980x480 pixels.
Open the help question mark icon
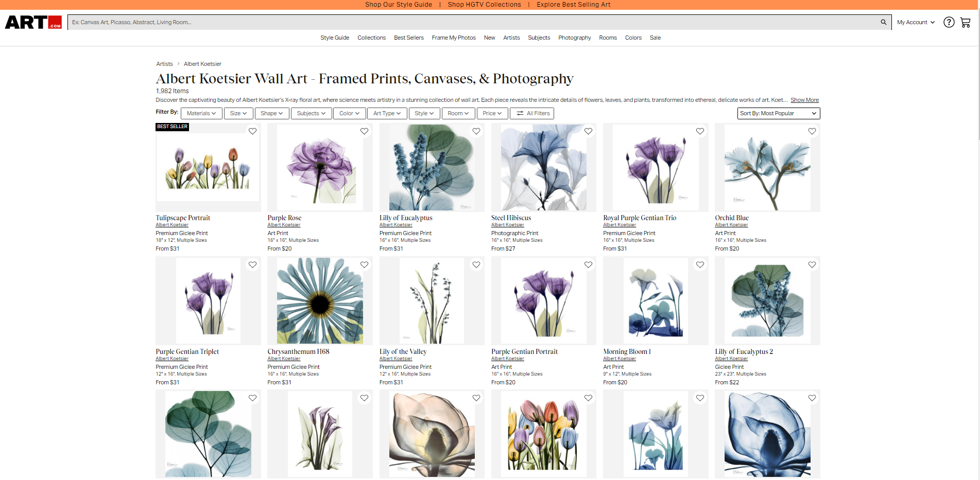949,22
